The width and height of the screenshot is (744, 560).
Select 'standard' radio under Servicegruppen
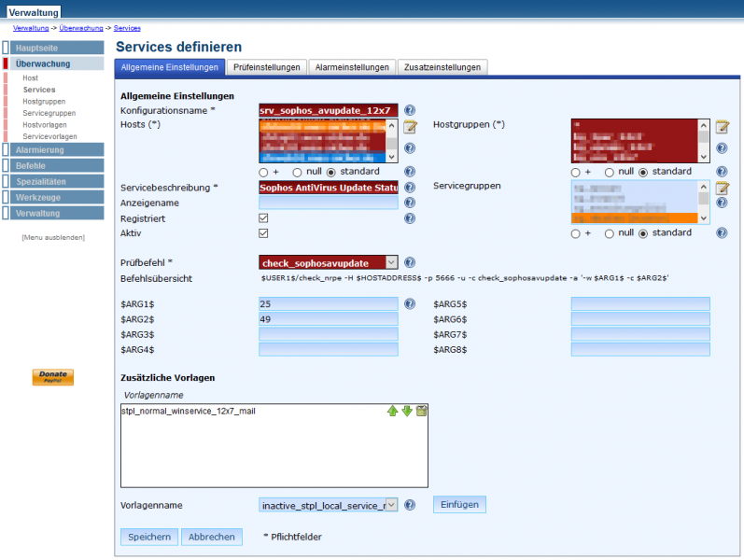click(643, 233)
